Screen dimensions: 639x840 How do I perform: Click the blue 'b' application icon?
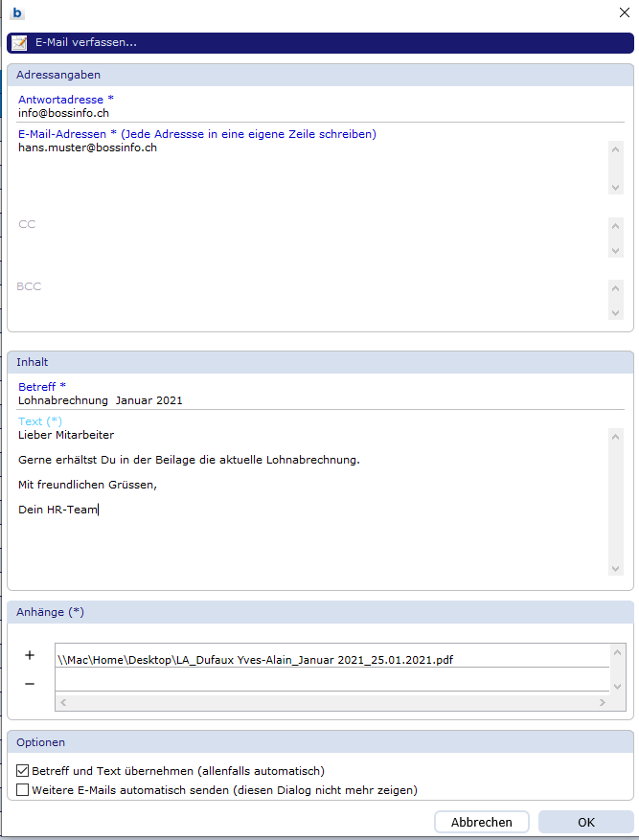[x=17, y=13]
